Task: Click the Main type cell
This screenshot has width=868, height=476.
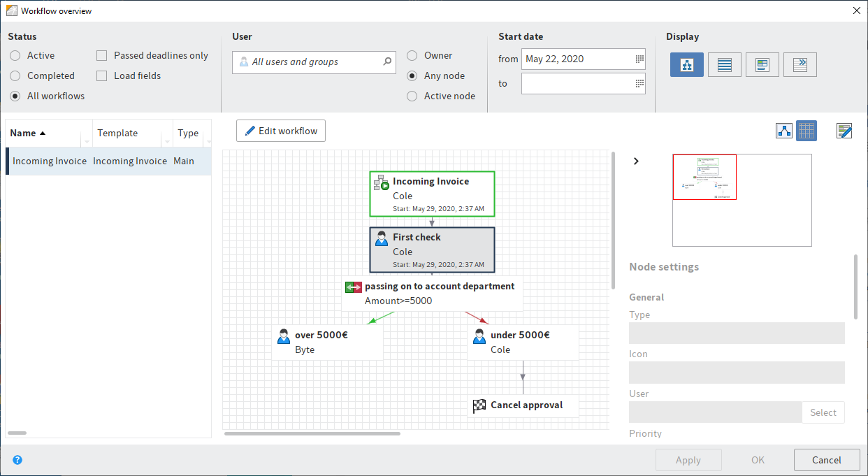Action: click(x=184, y=161)
